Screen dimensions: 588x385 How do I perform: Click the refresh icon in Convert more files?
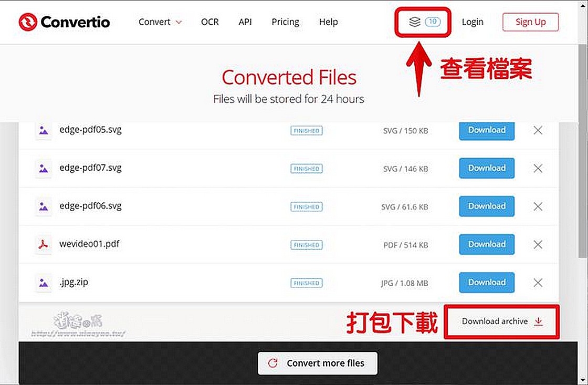click(x=273, y=363)
